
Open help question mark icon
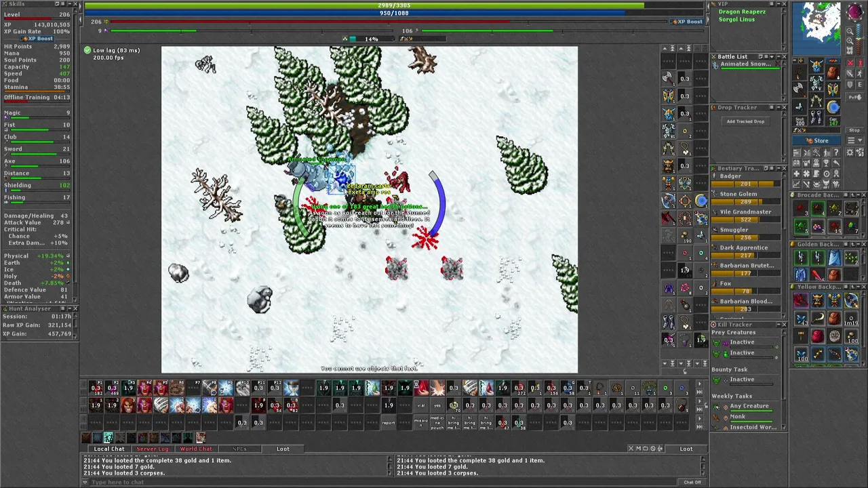click(836, 152)
